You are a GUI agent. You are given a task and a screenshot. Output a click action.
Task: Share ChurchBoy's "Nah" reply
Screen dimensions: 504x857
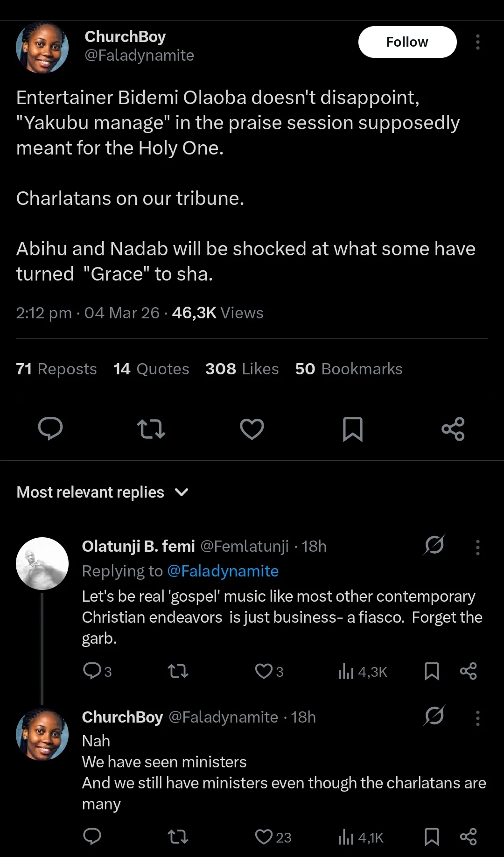point(468,837)
